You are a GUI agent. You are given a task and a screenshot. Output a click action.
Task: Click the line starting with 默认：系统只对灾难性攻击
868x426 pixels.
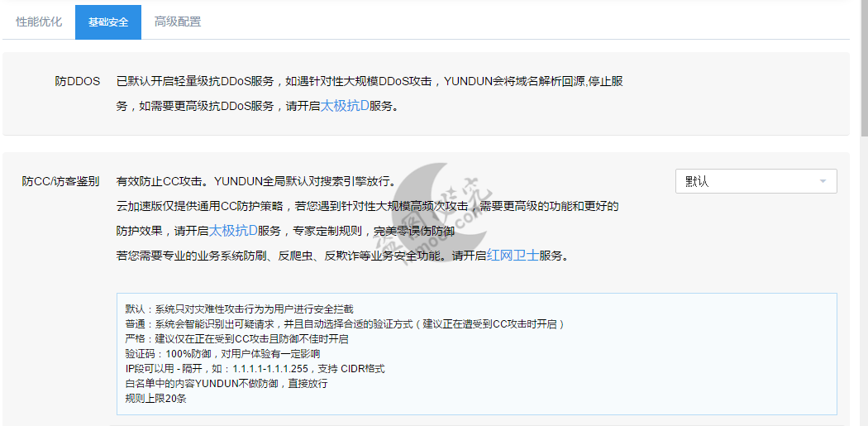[x=239, y=309]
